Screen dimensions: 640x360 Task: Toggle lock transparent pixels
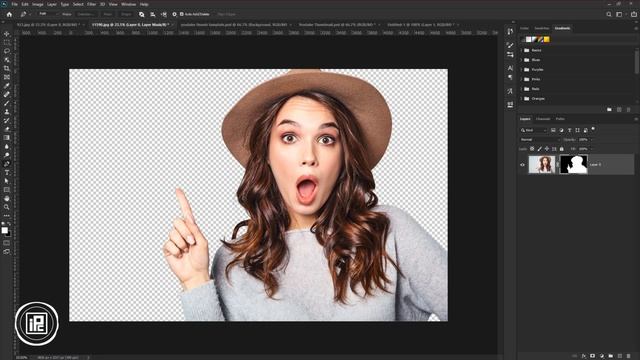532,149
